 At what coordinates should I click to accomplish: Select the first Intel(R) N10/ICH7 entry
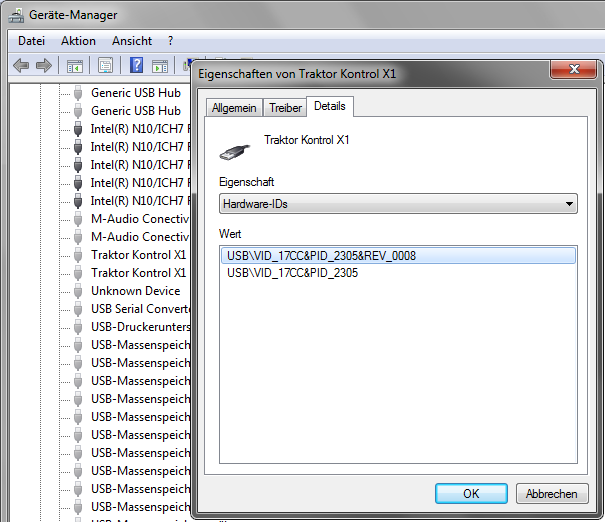click(140, 129)
